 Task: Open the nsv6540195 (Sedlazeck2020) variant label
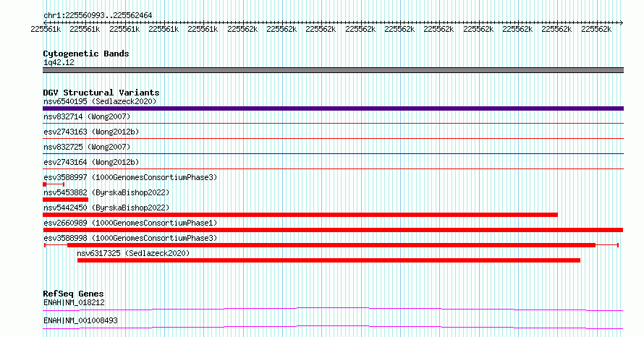click(x=100, y=101)
